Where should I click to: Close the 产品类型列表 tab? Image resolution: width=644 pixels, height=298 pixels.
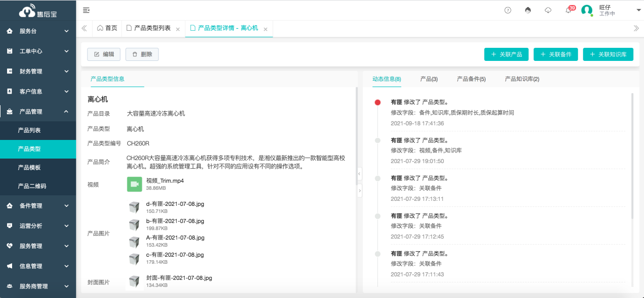tap(178, 29)
